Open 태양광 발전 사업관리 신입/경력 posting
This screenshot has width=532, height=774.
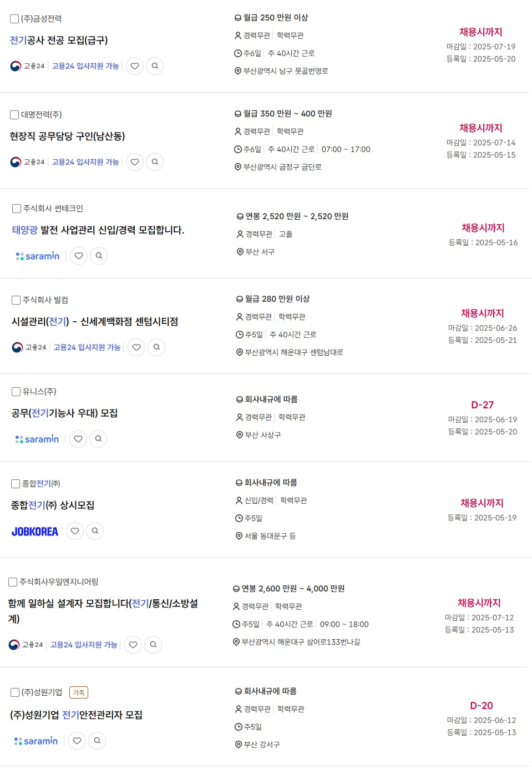98,230
